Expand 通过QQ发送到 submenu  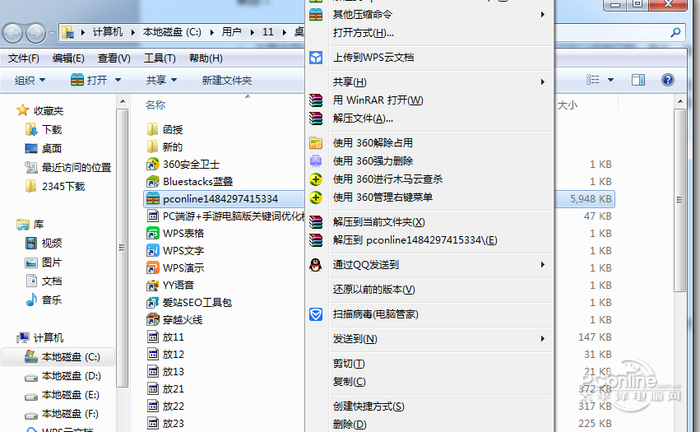430,265
